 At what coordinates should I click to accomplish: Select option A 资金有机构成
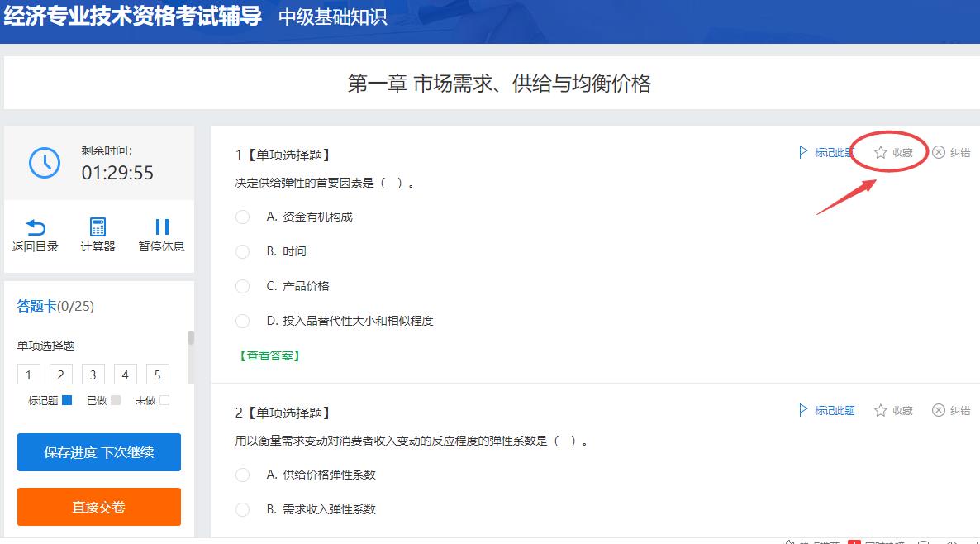click(242, 217)
